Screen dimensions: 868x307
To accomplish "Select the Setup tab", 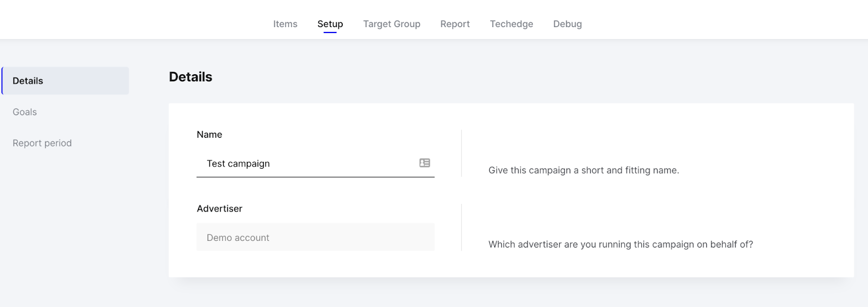I will pyautogui.click(x=330, y=24).
